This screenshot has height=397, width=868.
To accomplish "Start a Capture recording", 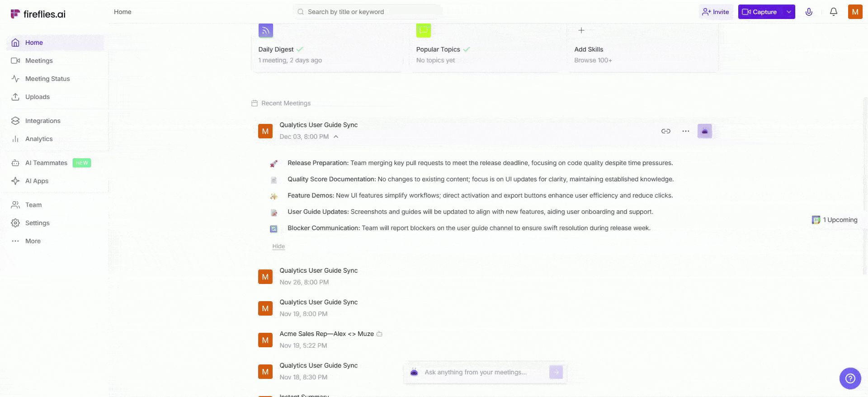I will pyautogui.click(x=760, y=12).
